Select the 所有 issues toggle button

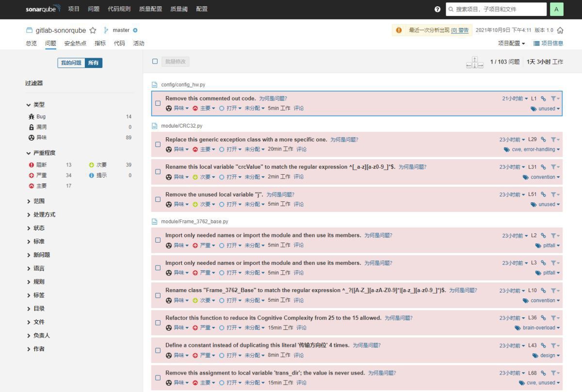click(x=93, y=63)
